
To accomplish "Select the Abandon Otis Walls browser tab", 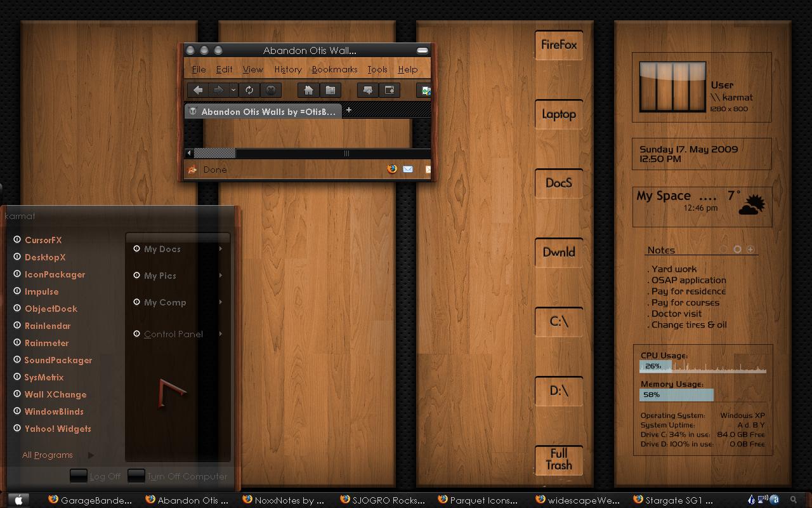I will click(263, 111).
